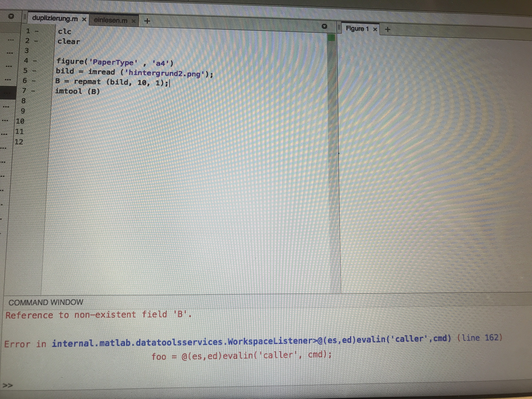
Task: Switch to the einlesen.m tab
Action: tap(111, 20)
